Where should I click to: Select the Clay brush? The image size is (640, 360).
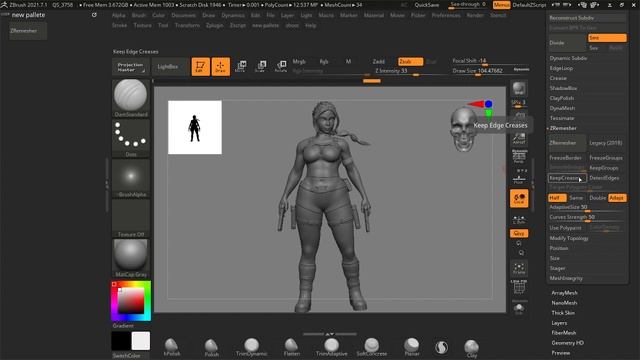(471, 348)
